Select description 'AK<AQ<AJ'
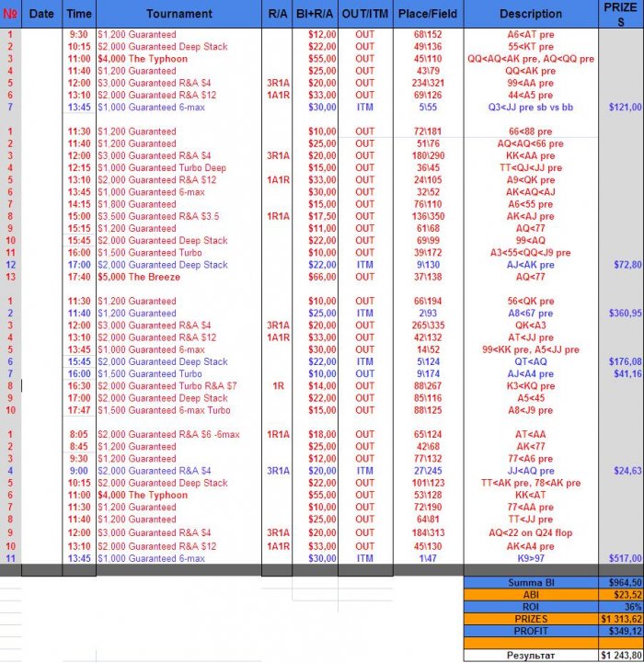Image resolution: width=644 pixels, height=663 pixels. click(x=531, y=192)
